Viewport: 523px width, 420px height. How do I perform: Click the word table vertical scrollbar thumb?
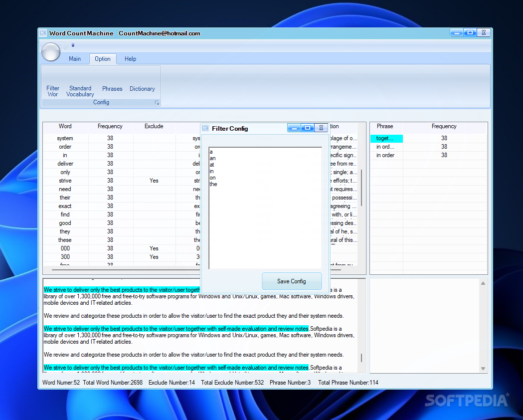click(x=361, y=188)
